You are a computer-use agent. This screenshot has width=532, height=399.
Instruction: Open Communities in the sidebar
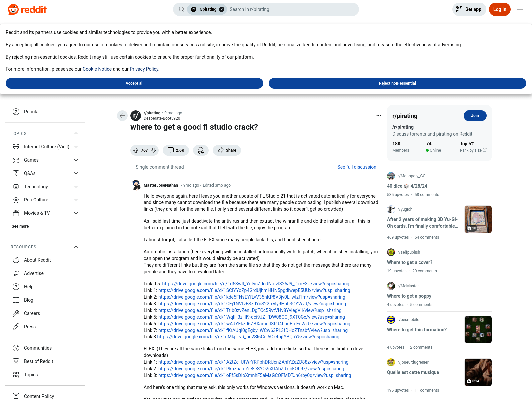pyautogui.click(x=45, y=348)
